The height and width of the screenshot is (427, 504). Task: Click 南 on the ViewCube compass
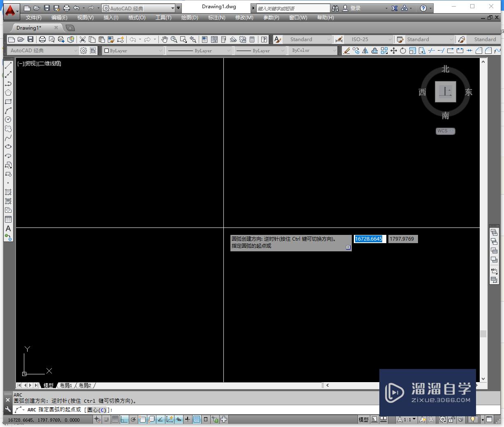[x=445, y=116]
